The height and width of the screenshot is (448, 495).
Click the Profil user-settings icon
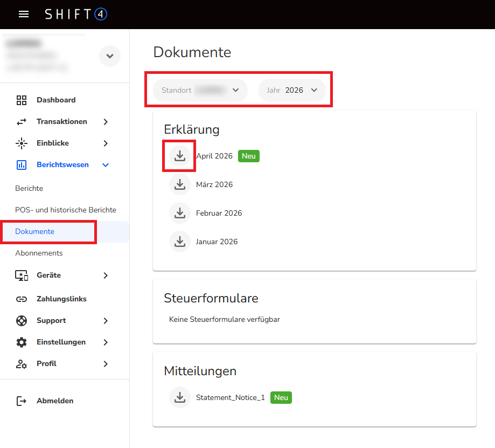(x=22, y=364)
